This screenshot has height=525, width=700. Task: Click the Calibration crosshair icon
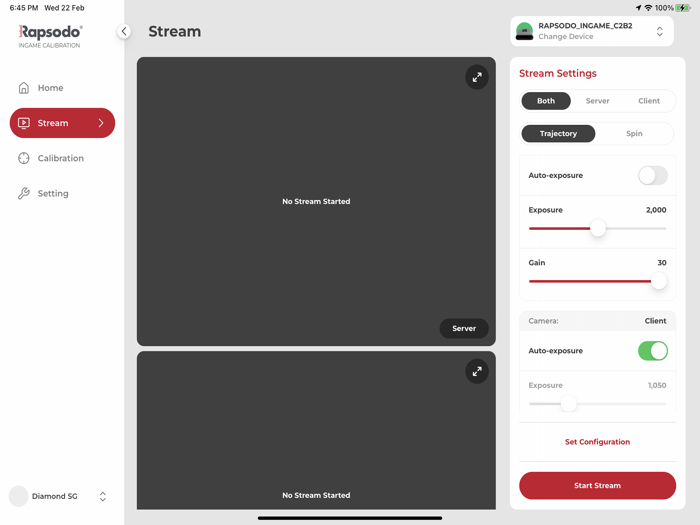click(24, 158)
